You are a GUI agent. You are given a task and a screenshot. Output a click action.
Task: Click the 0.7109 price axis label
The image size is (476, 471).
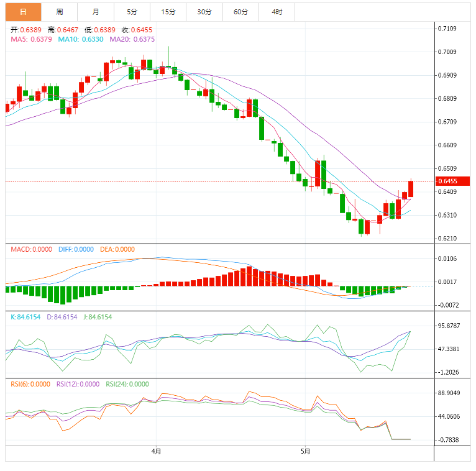pyautogui.click(x=447, y=29)
